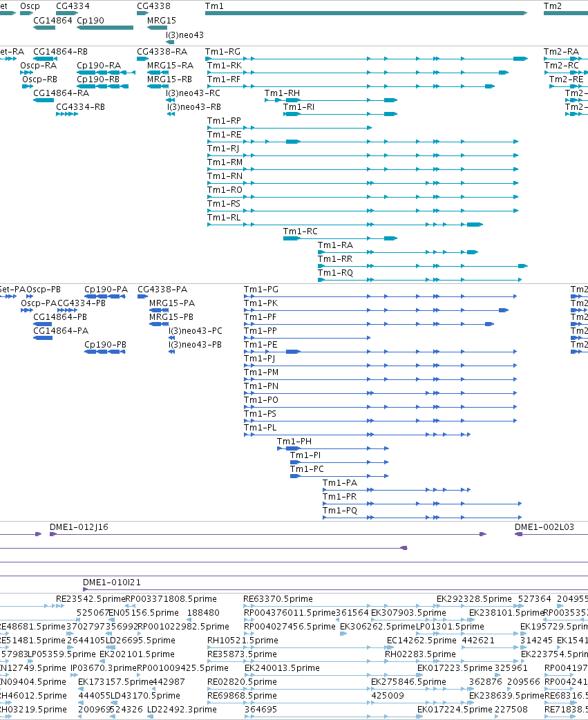Select the Oscp gene label

click(30, 6)
